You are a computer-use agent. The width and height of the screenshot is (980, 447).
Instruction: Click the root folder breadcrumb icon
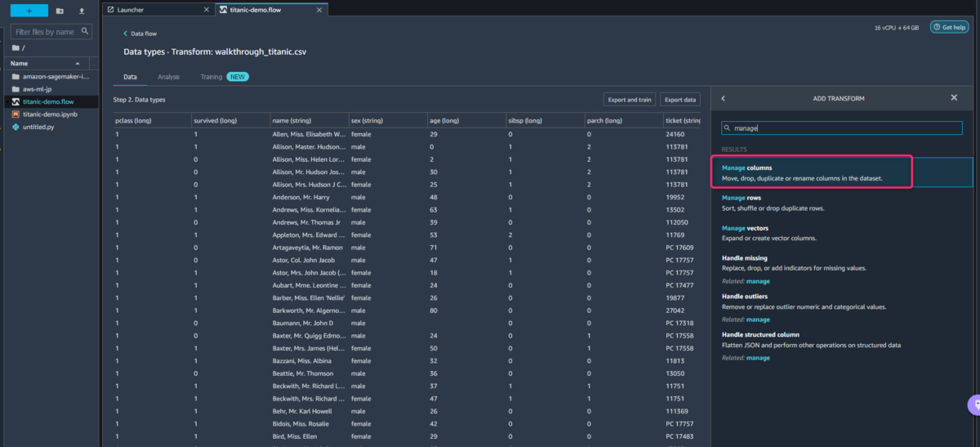[x=16, y=47]
